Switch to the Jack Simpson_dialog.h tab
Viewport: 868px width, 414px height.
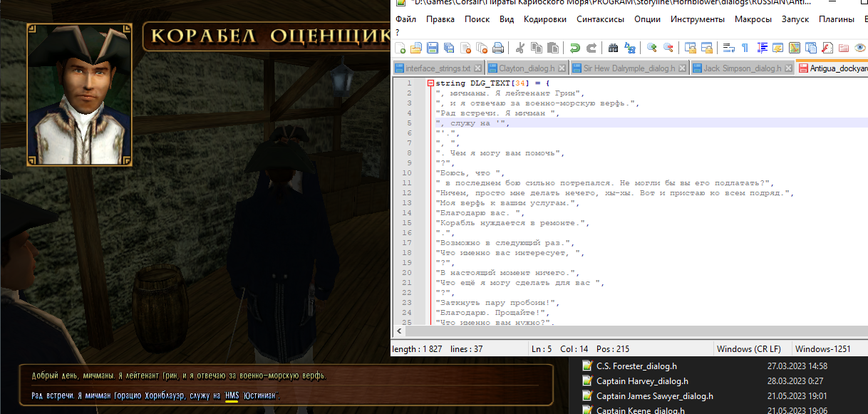tap(743, 68)
